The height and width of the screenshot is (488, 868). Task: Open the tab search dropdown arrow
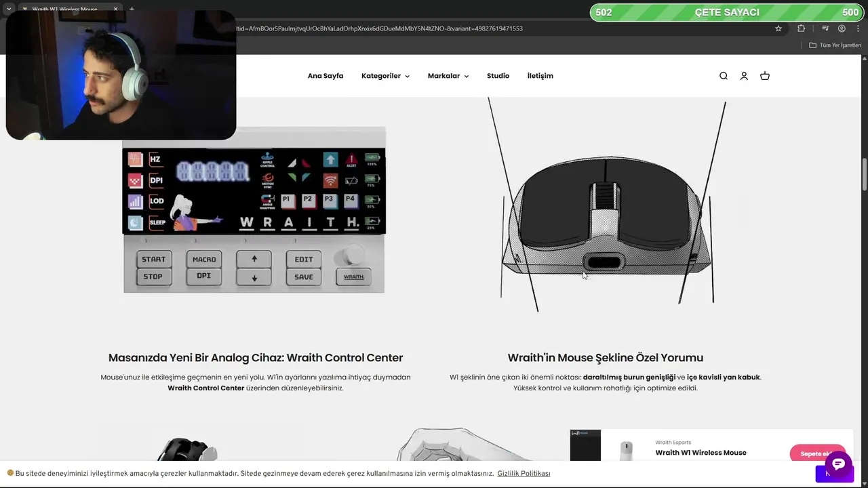click(x=9, y=9)
